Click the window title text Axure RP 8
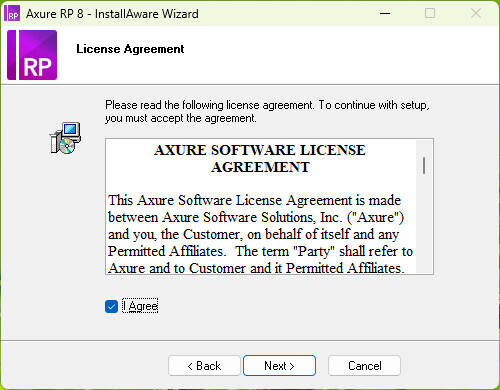Screen dimensions: 500x390 tap(55, 14)
